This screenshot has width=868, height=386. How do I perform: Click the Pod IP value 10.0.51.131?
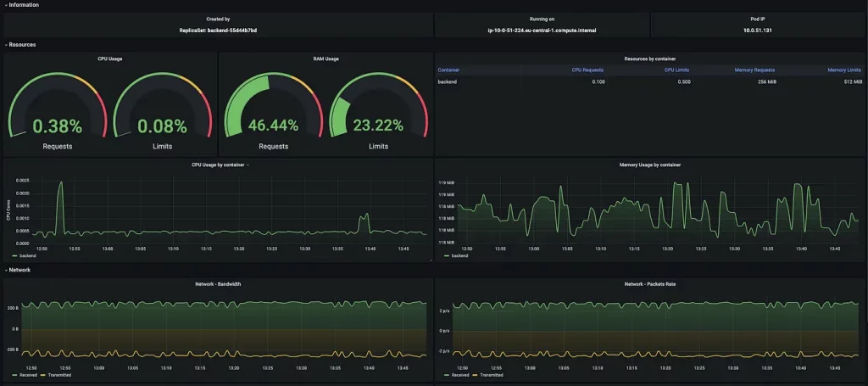pos(758,30)
